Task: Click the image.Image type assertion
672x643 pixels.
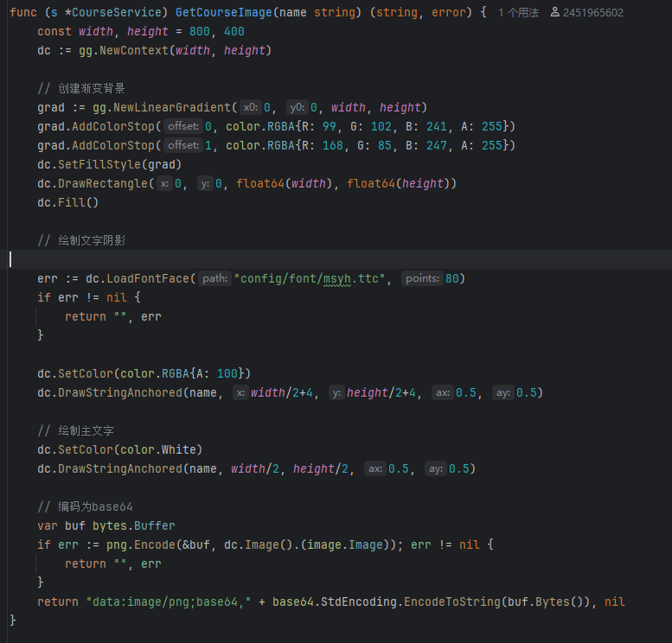Action: 346,544
